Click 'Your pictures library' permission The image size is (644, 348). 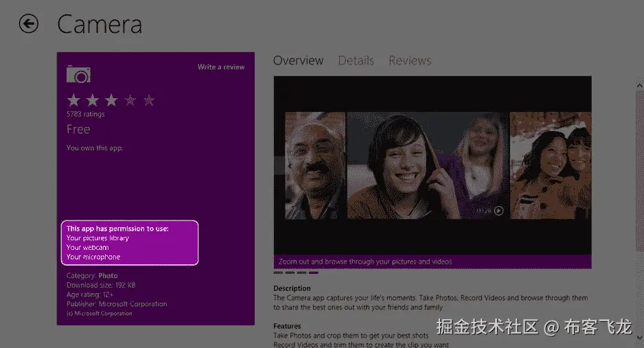(97, 238)
